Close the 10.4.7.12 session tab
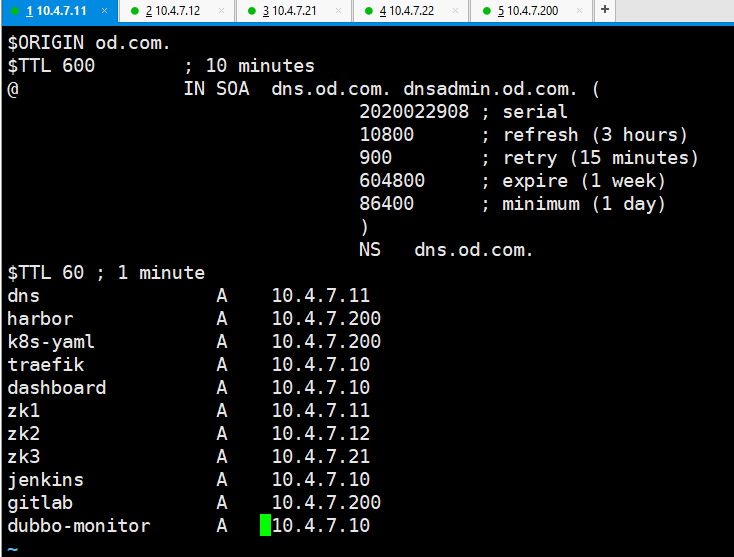This screenshot has width=734, height=557. [222, 11]
